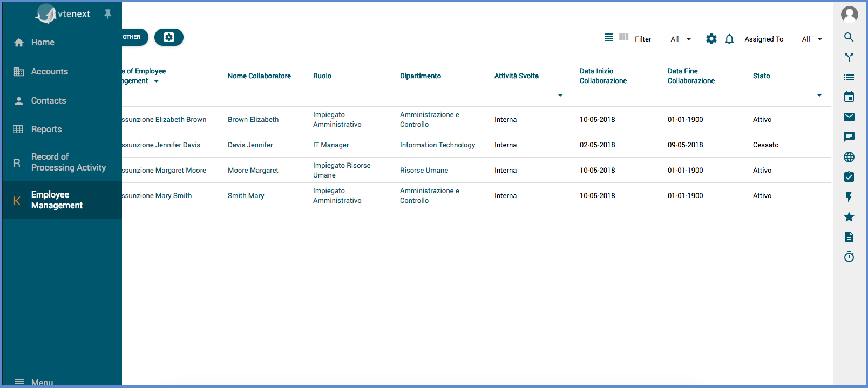Sort by Nome Collaboratore column
The height and width of the screenshot is (388, 868).
(259, 76)
